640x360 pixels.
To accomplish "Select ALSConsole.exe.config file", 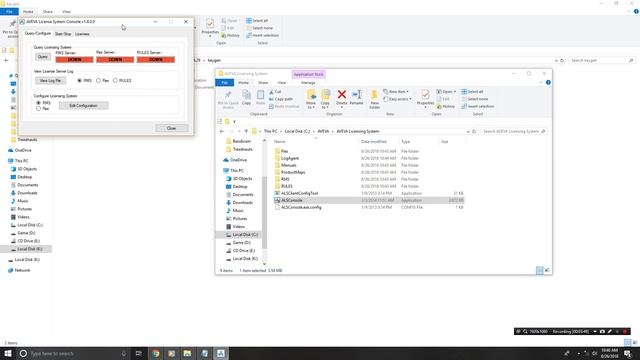I will [301, 207].
